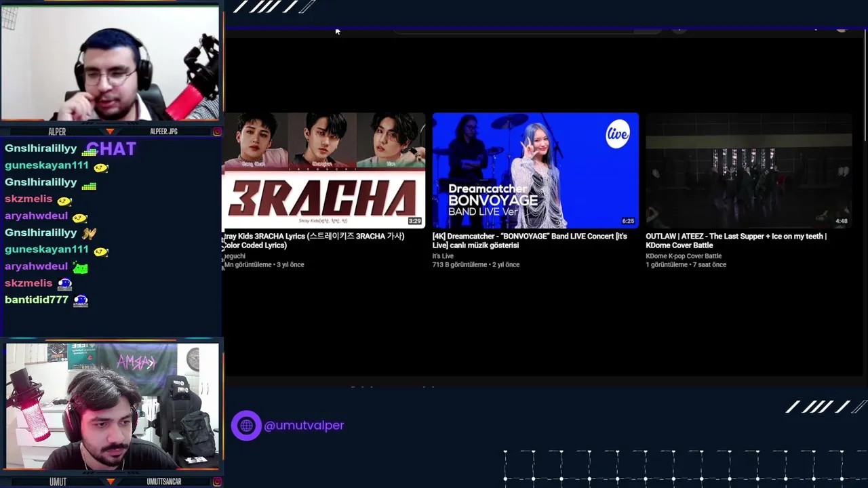Open the It's Live channel name
This screenshot has height=488, width=868.
(x=443, y=256)
